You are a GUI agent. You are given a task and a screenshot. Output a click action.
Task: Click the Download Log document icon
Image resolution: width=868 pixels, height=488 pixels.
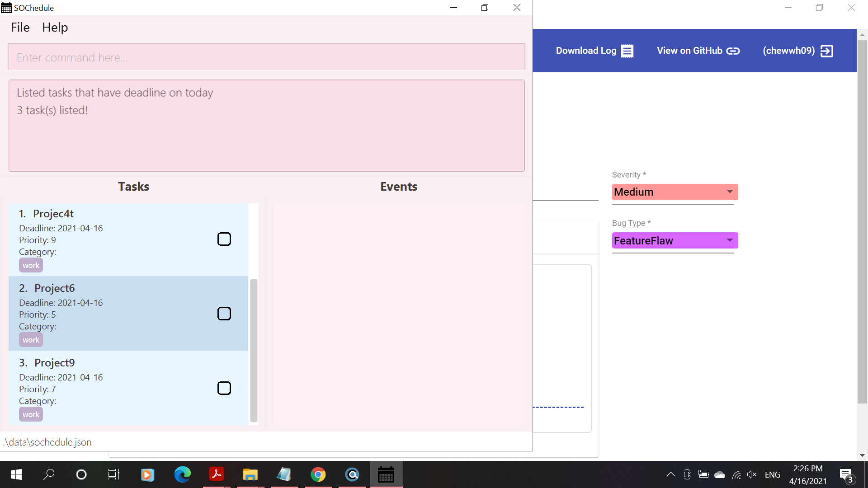point(627,51)
